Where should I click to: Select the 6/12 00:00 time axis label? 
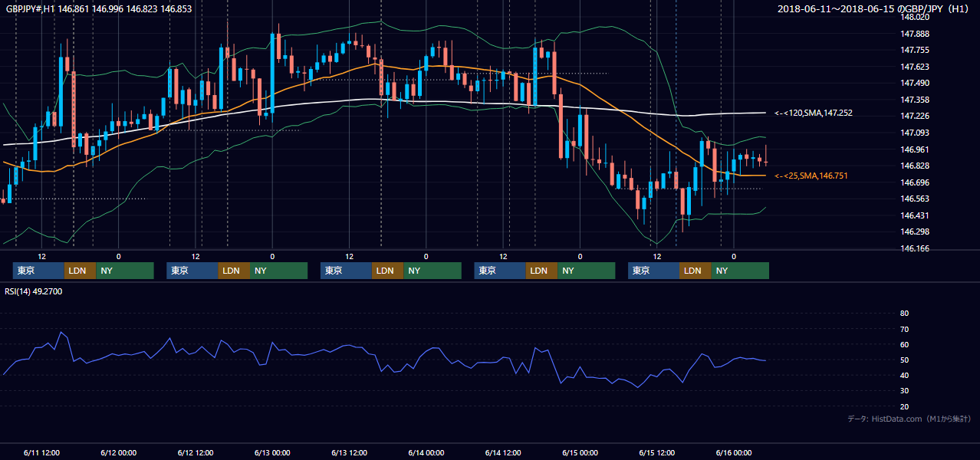coord(118,453)
